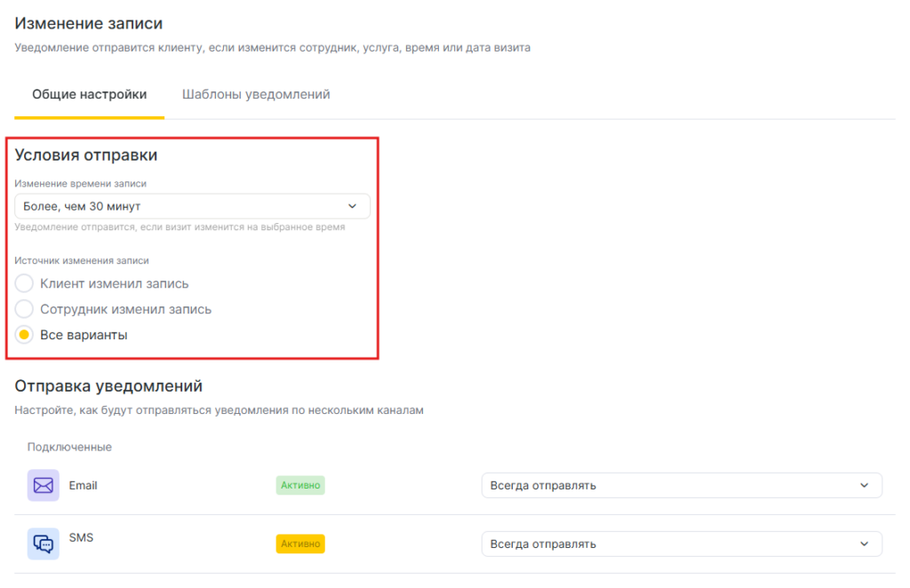Choose the 'Сотрудник изменил запись' radio option
Viewport: 910px width, 588px height.
25,309
